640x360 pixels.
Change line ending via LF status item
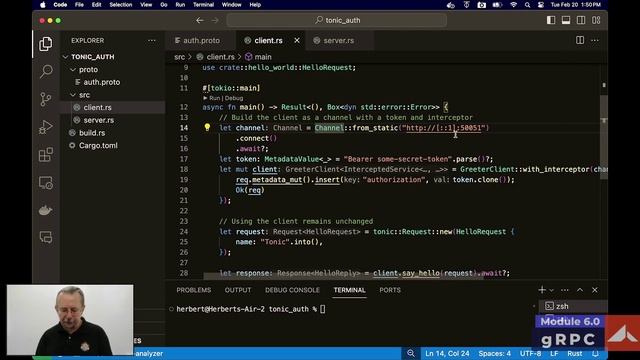pos(554,353)
